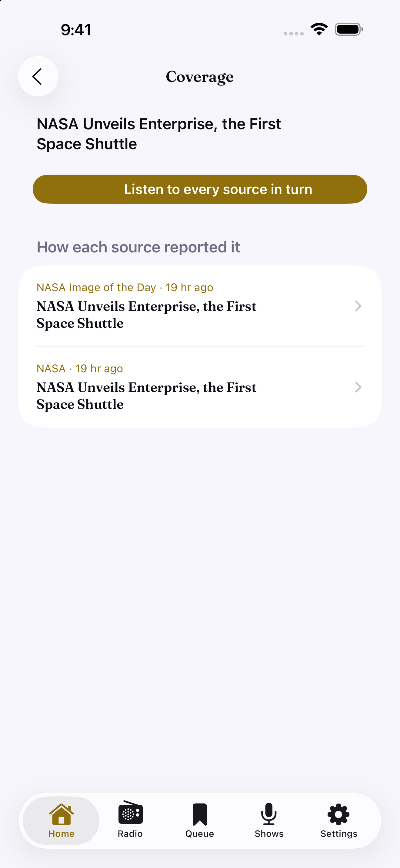Tap the clock time in status bar

76,30
